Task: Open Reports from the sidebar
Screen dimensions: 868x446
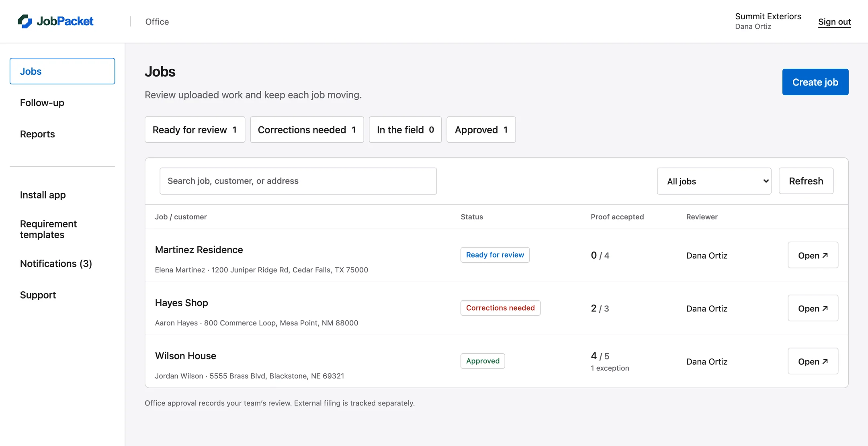Action: point(37,134)
